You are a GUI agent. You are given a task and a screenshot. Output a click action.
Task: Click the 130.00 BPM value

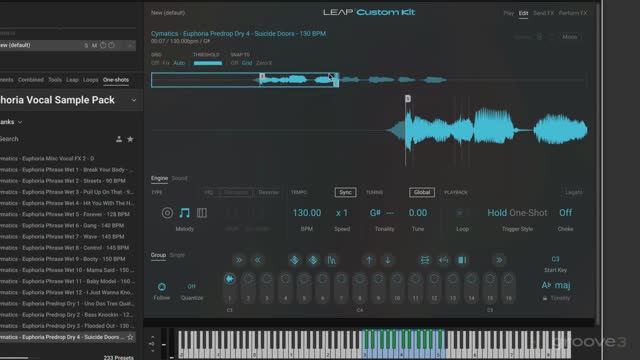[x=307, y=213]
